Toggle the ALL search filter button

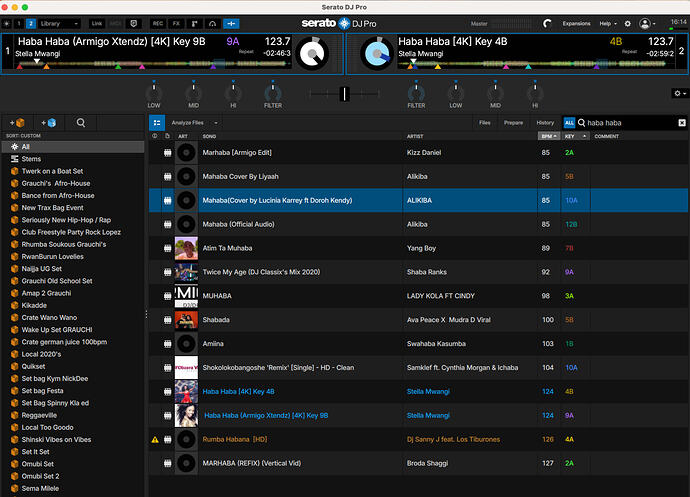coord(569,123)
